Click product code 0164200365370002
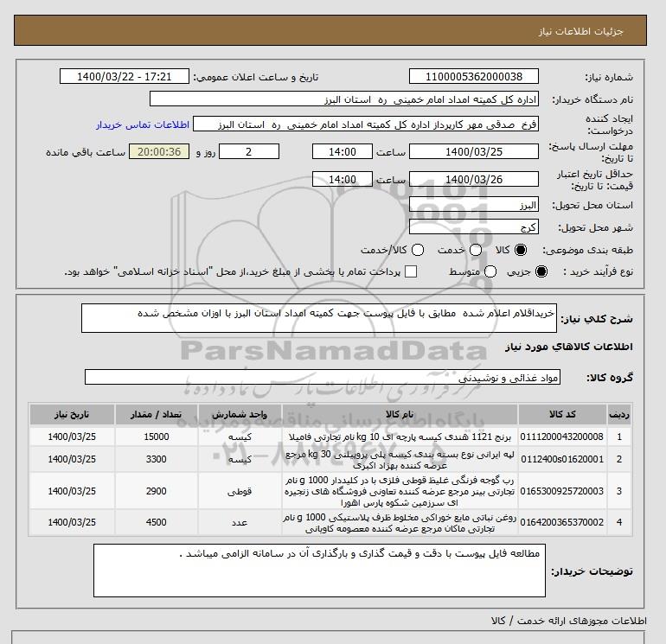This screenshot has height=644, width=666. click(x=562, y=522)
